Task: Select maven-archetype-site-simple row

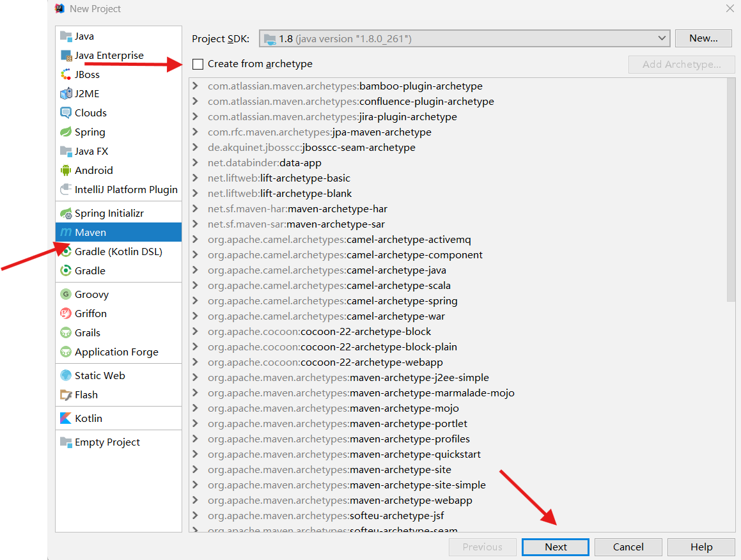Action: [458, 485]
